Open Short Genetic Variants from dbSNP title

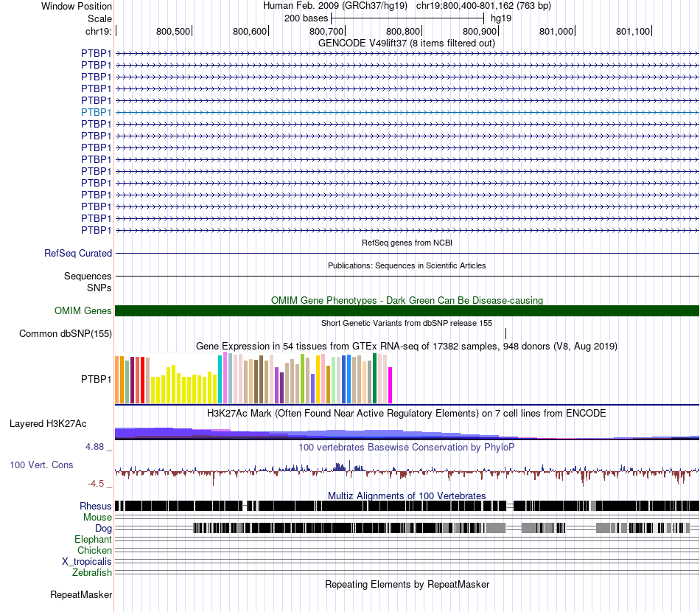pos(407,323)
